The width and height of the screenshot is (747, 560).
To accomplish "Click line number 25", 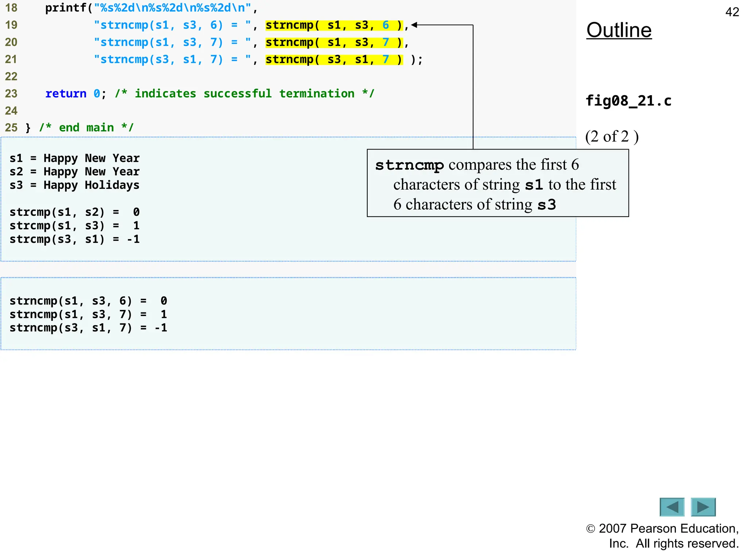I will (x=11, y=128).
